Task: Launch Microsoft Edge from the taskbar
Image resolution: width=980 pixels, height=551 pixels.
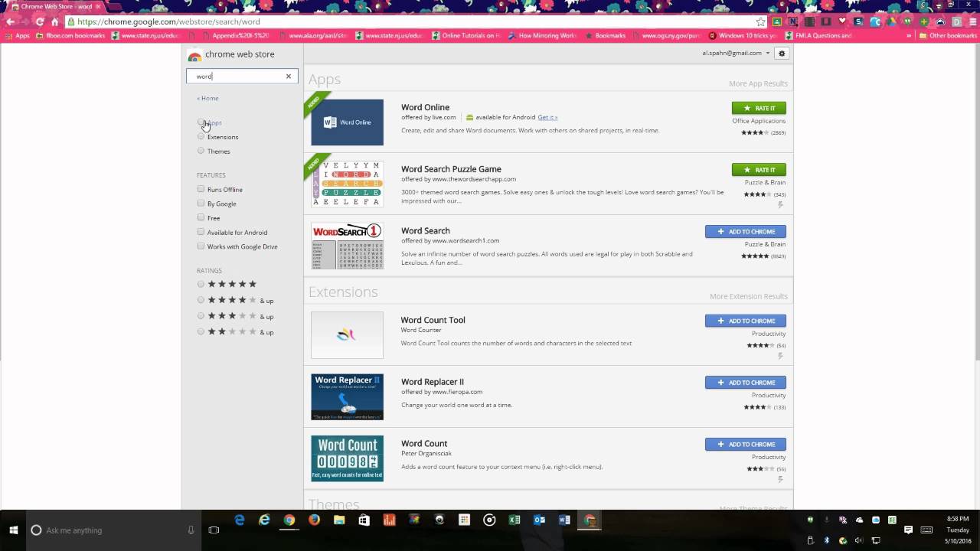Action: 240,520
